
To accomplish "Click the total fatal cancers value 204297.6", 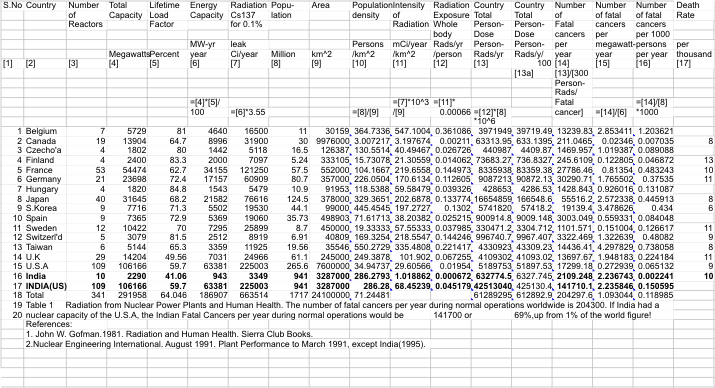I will [x=573, y=295].
